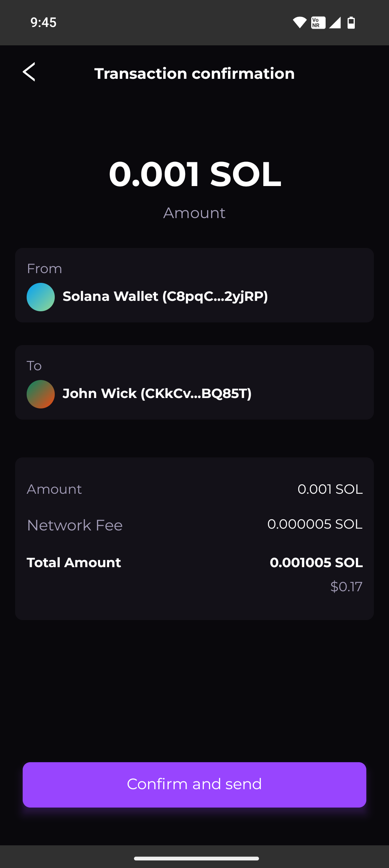Tap the Transaction confirmation title
389x868 pixels.
click(194, 74)
